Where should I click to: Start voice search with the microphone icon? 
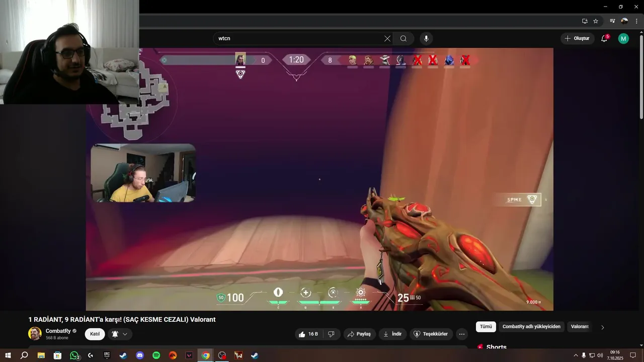[x=426, y=39]
